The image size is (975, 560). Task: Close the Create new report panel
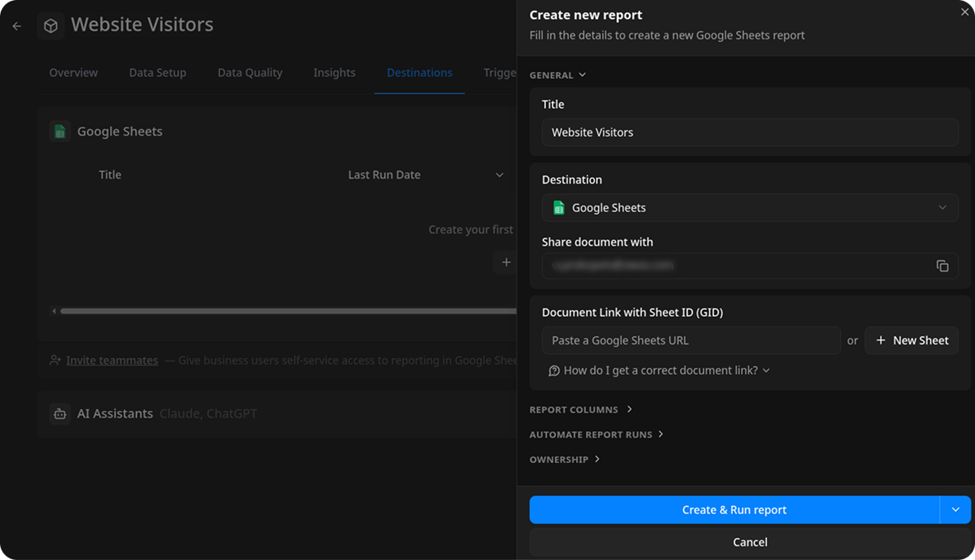(x=965, y=12)
